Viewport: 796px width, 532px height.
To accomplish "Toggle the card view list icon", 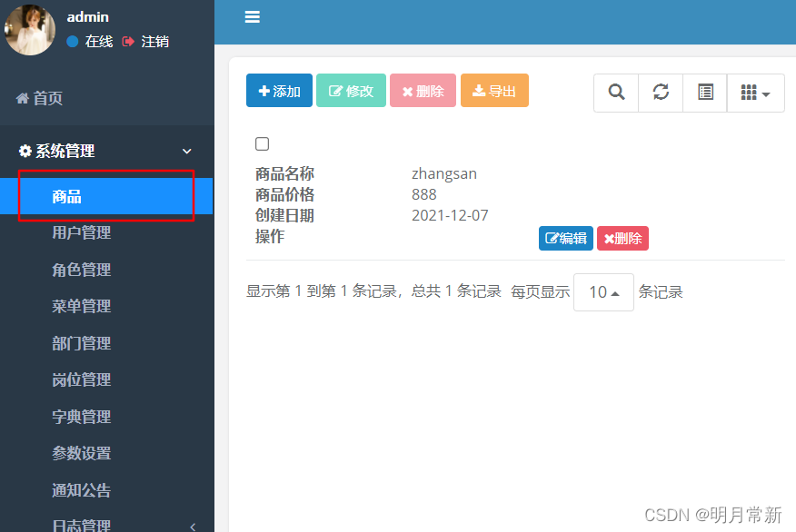I will point(705,93).
